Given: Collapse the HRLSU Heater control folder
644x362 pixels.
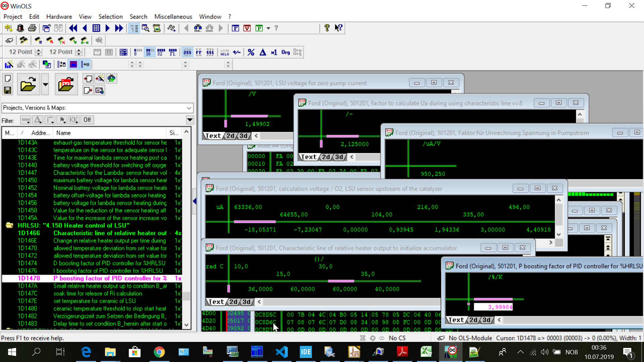Looking at the screenshot, I should (9, 226).
